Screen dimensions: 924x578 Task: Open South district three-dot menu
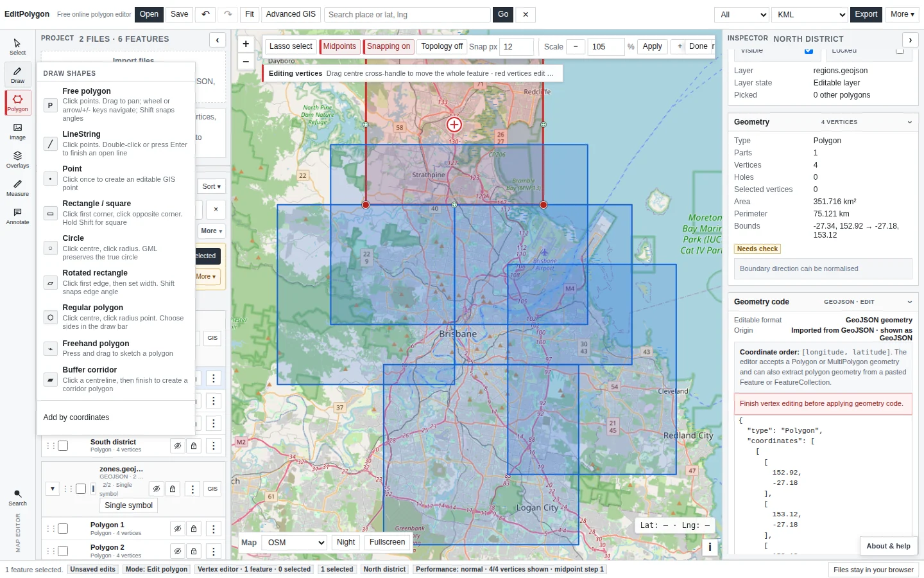pos(214,446)
